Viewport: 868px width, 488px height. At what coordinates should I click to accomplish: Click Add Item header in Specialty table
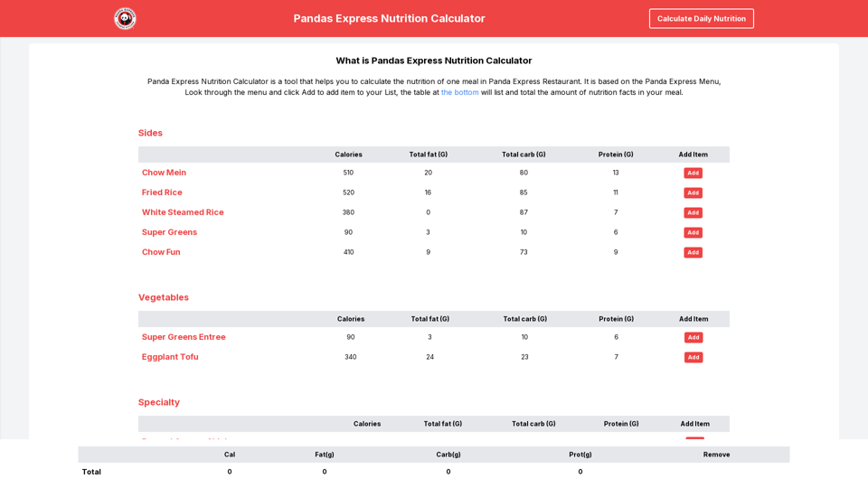point(694,424)
